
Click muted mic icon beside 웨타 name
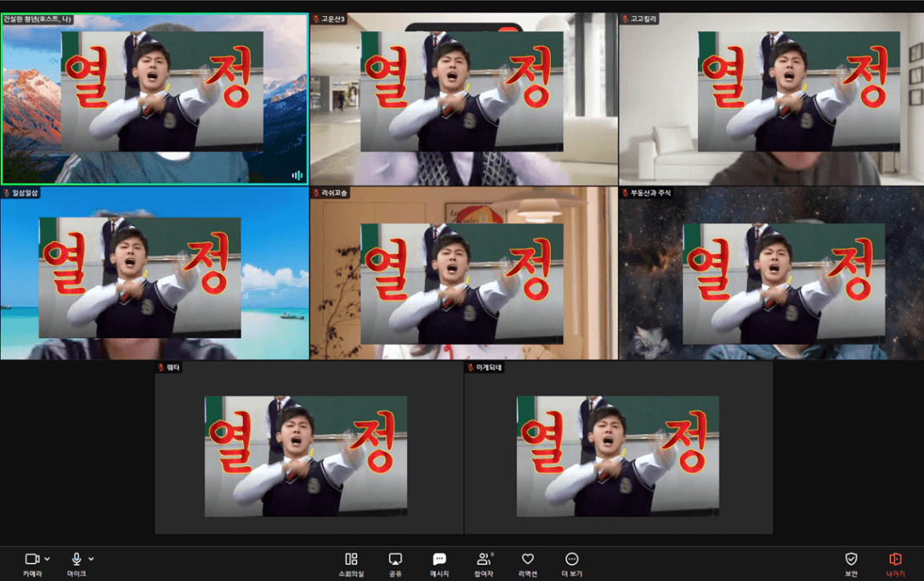pos(161,367)
